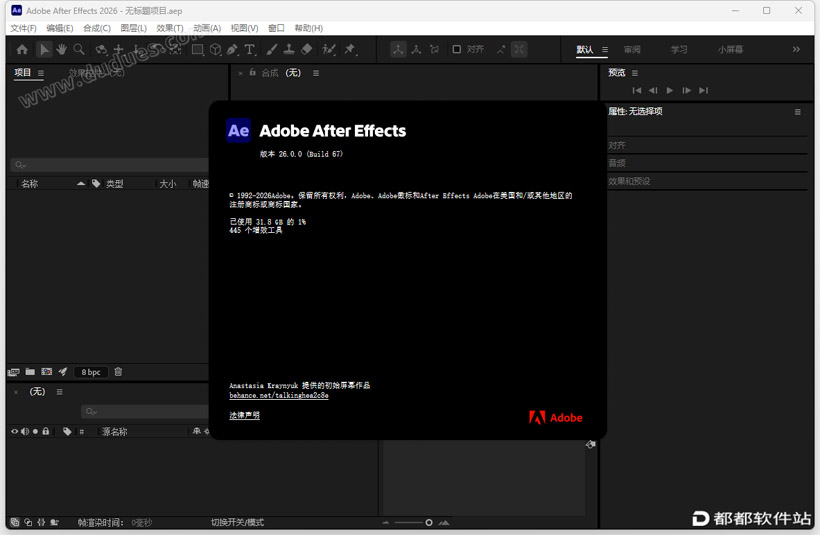The width and height of the screenshot is (820, 535).
Task: Select the Puppet Pin tool
Action: click(349, 50)
